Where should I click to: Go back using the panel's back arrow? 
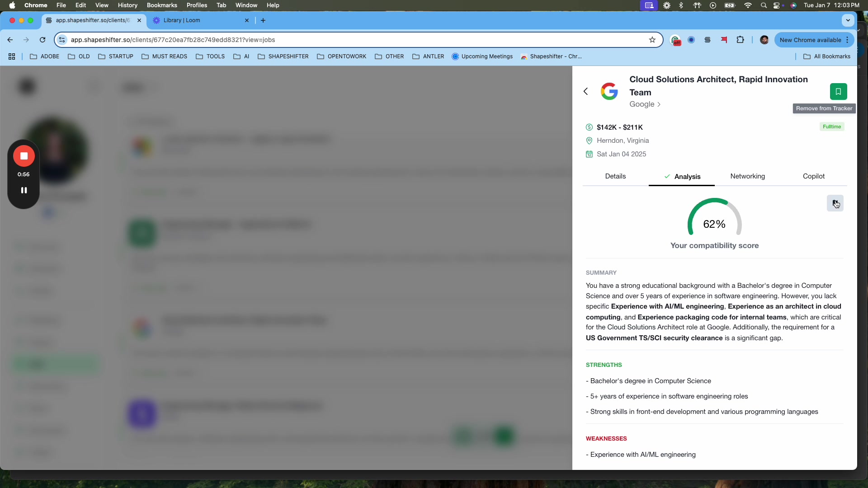coord(585,91)
